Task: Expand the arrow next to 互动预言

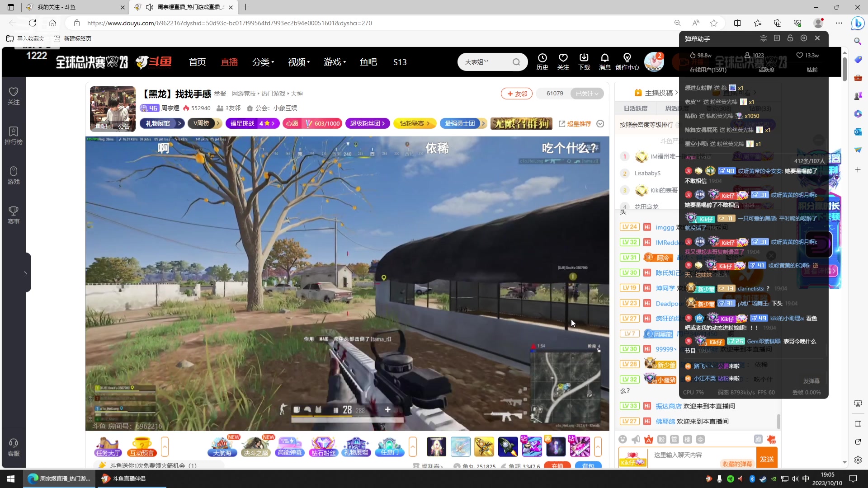Action: click(165, 447)
